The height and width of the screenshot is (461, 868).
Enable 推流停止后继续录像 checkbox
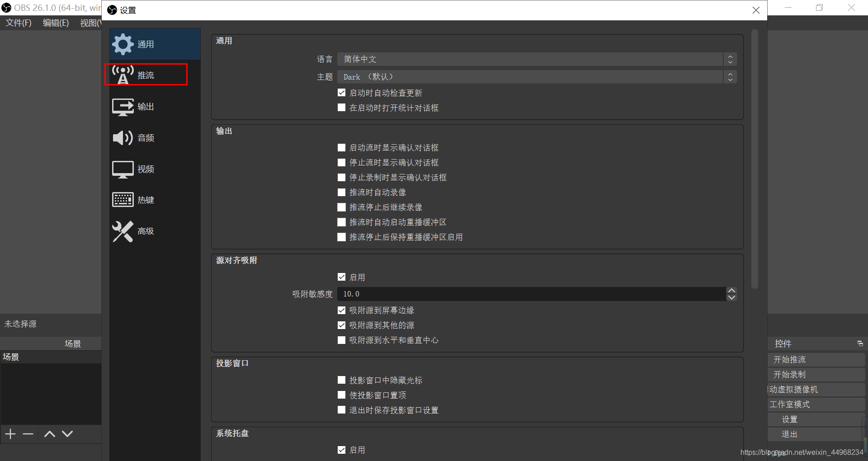[342, 207]
